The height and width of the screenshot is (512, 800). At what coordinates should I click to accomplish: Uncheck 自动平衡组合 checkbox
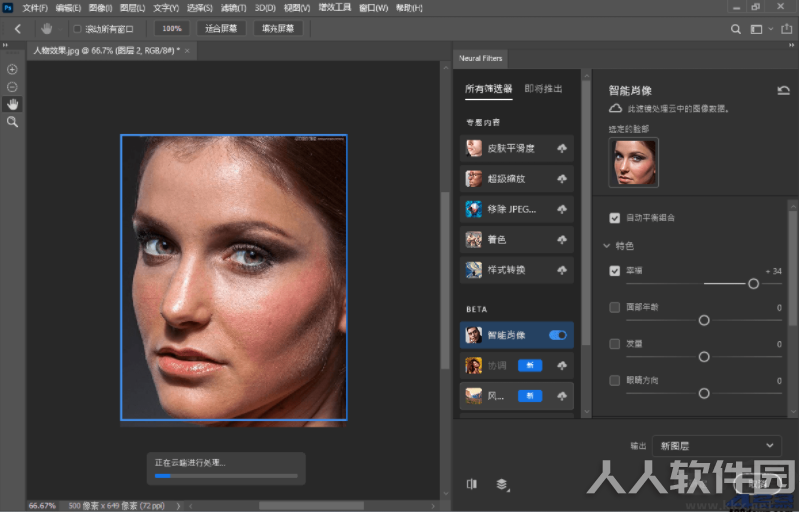pos(615,218)
